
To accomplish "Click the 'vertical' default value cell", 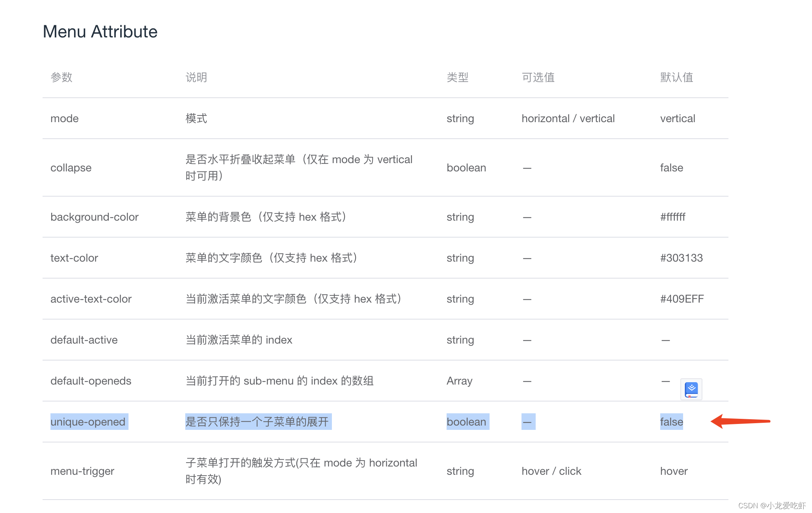I will (678, 119).
